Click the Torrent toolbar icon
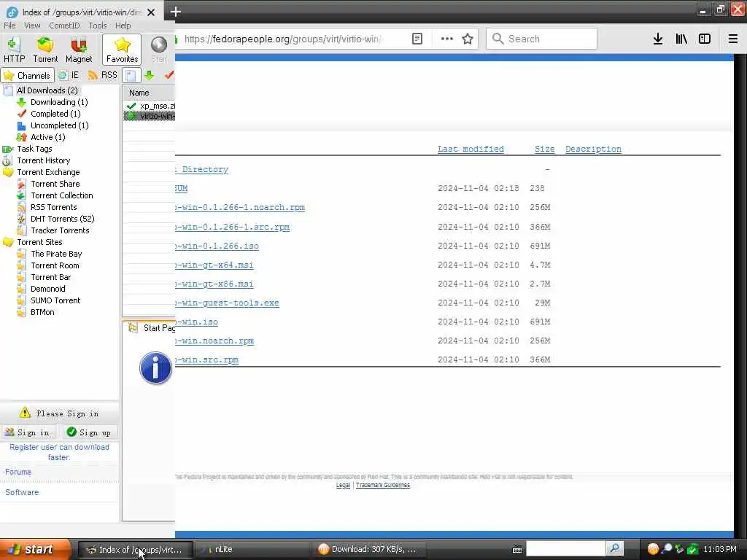747x560 pixels. coord(45,50)
